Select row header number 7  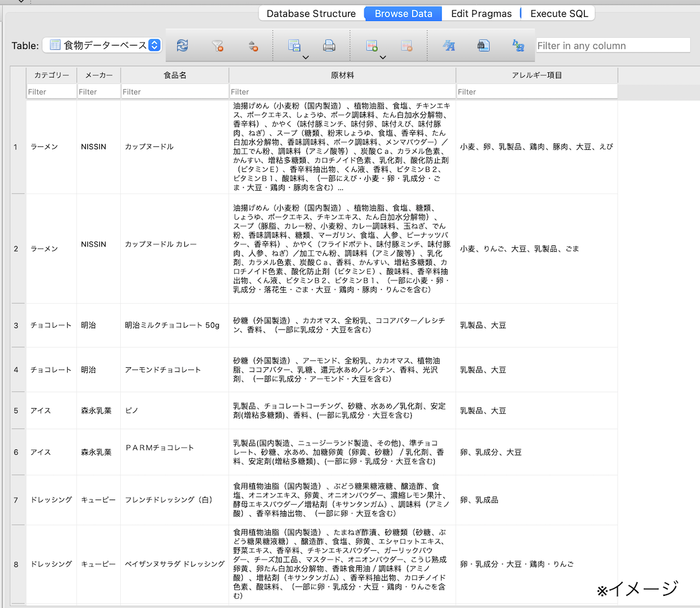(17, 500)
